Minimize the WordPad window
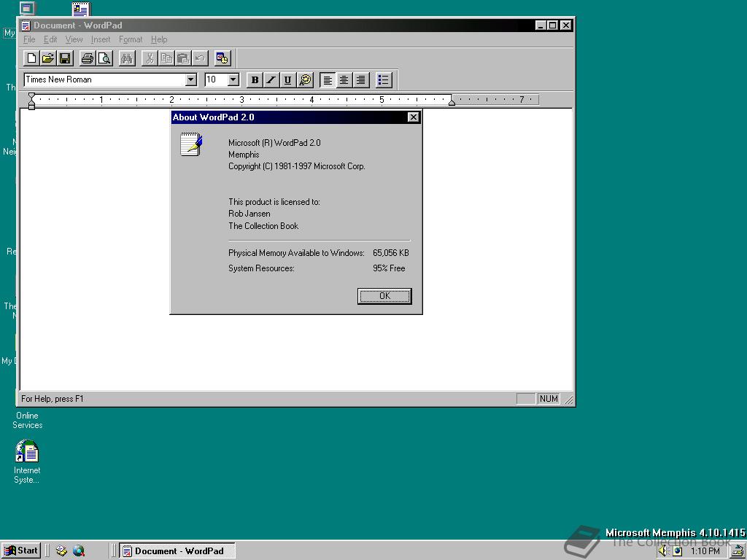 [x=541, y=26]
